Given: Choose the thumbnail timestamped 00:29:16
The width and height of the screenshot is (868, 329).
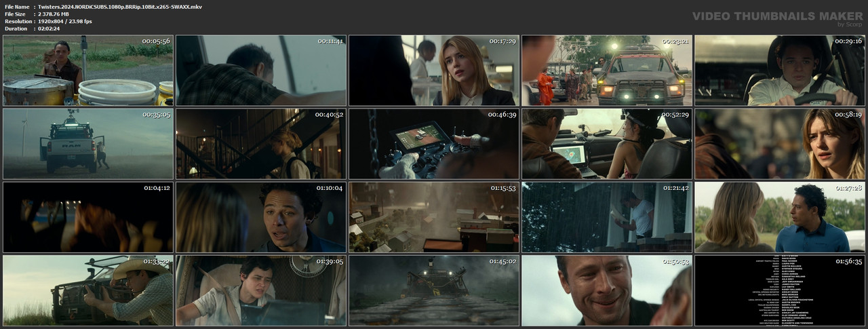Looking at the screenshot, I should pyautogui.click(x=780, y=71).
